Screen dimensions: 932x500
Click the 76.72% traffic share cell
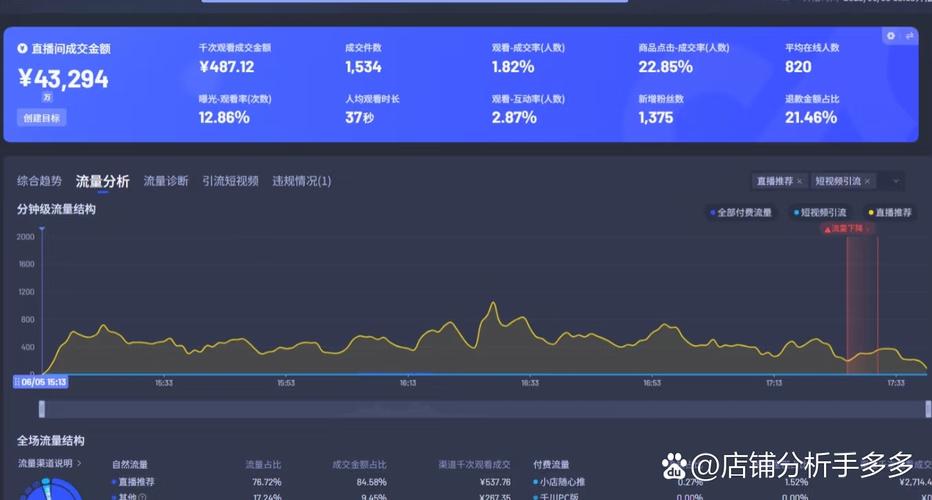coord(266,482)
